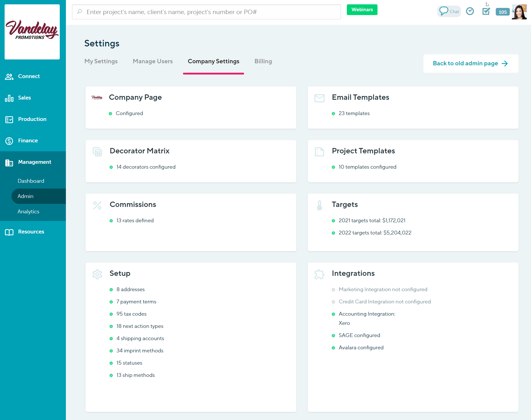
Task: Select the Sales icon in the sidebar
Action: (x=9, y=98)
